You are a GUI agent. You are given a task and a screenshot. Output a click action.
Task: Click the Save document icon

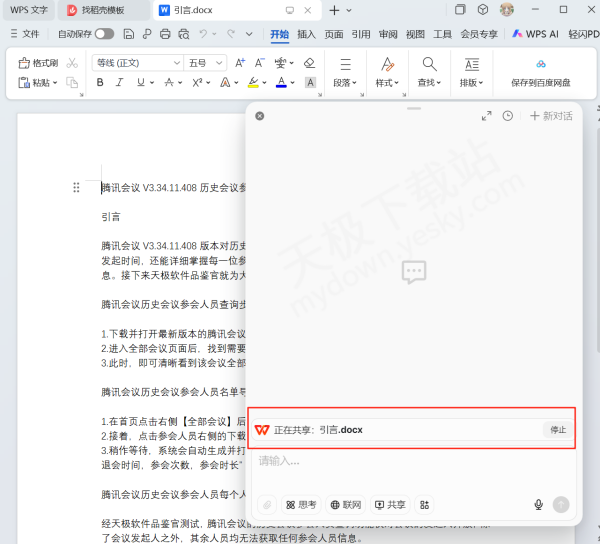click(129, 34)
